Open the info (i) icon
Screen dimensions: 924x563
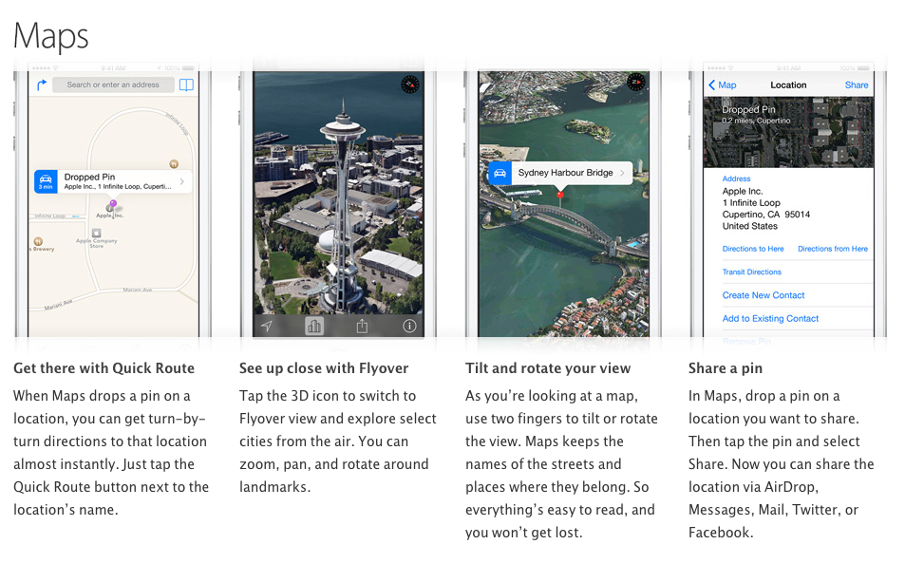(x=409, y=326)
